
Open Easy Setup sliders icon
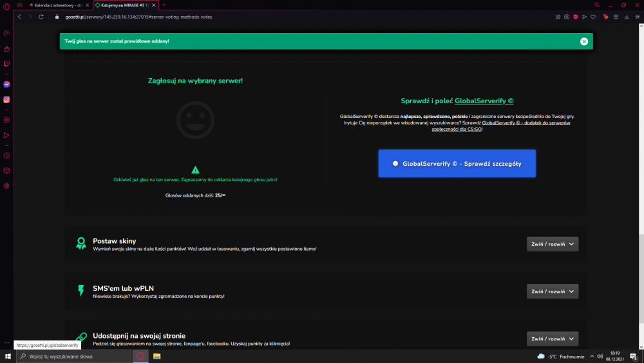click(638, 17)
